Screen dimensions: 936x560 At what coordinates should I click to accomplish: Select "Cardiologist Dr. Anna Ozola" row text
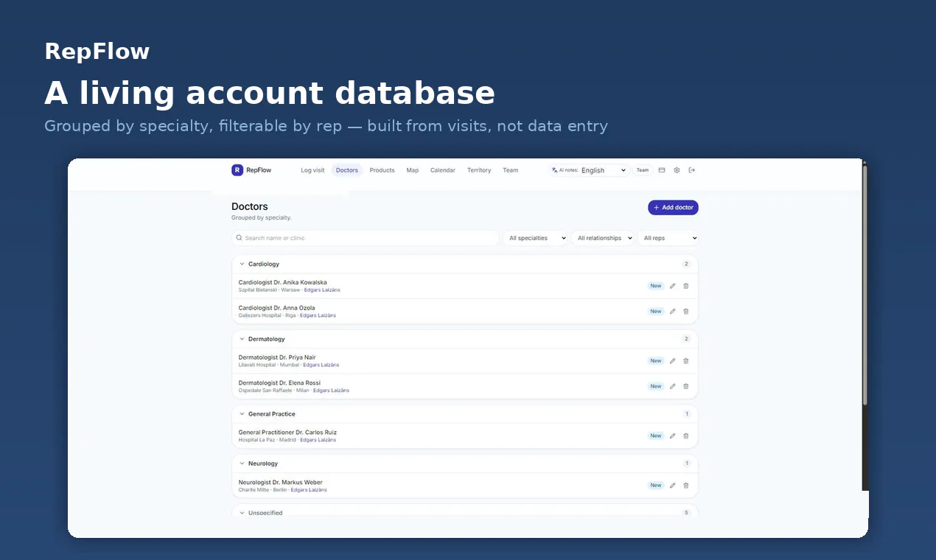click(x=276, y=308)
